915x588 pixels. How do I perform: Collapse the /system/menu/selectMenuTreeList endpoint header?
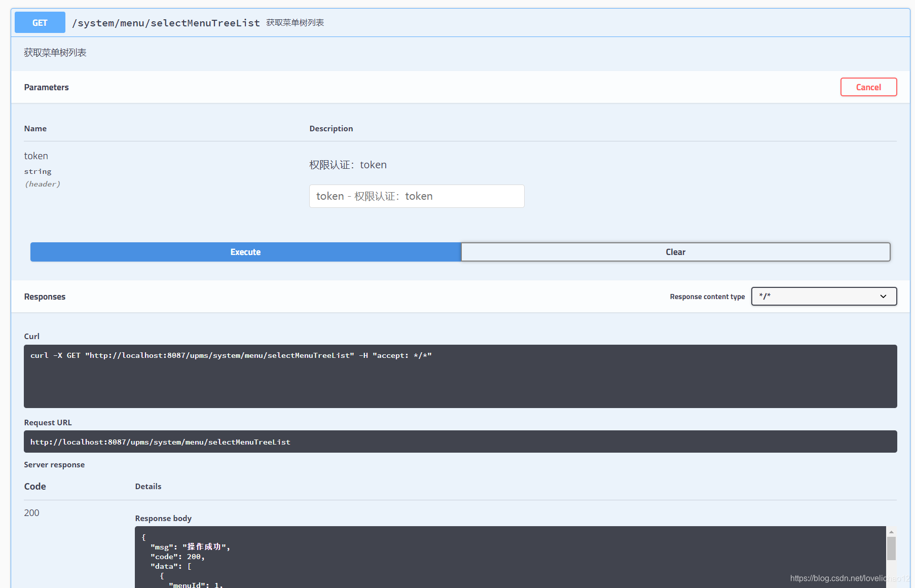tap(166, 23)
